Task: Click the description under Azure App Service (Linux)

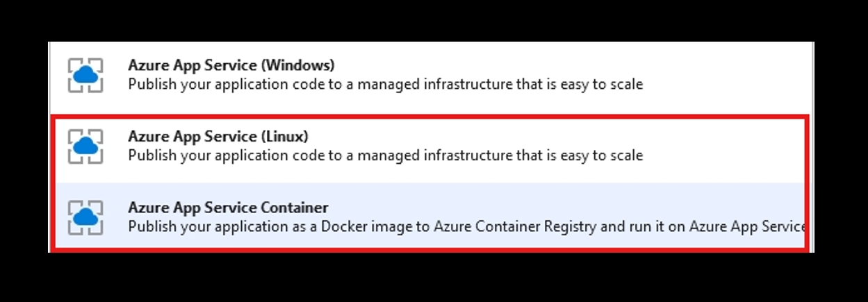Action: coord(385,156)
